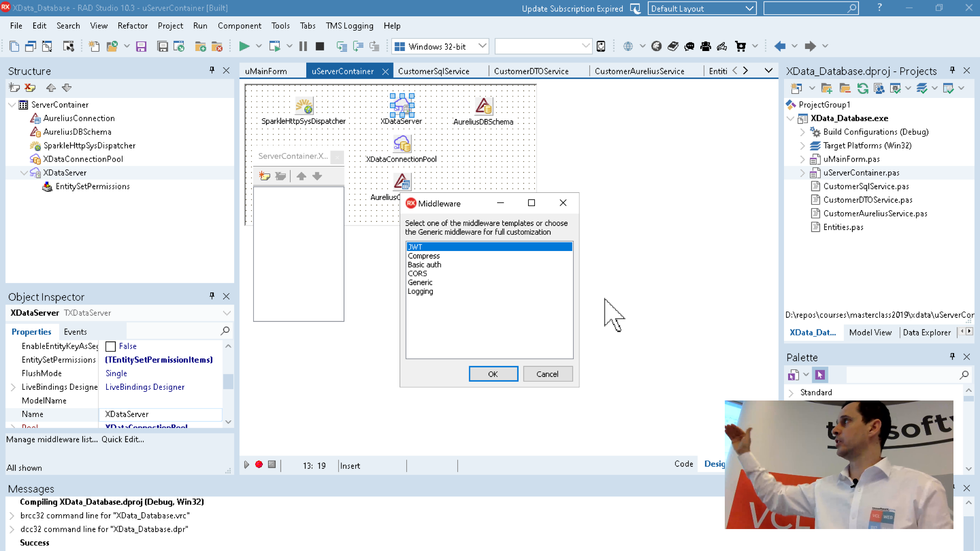Select the AureliusDBSchema component on designer
The height and width of the screenshot is (551, 980).
[483, 106]
